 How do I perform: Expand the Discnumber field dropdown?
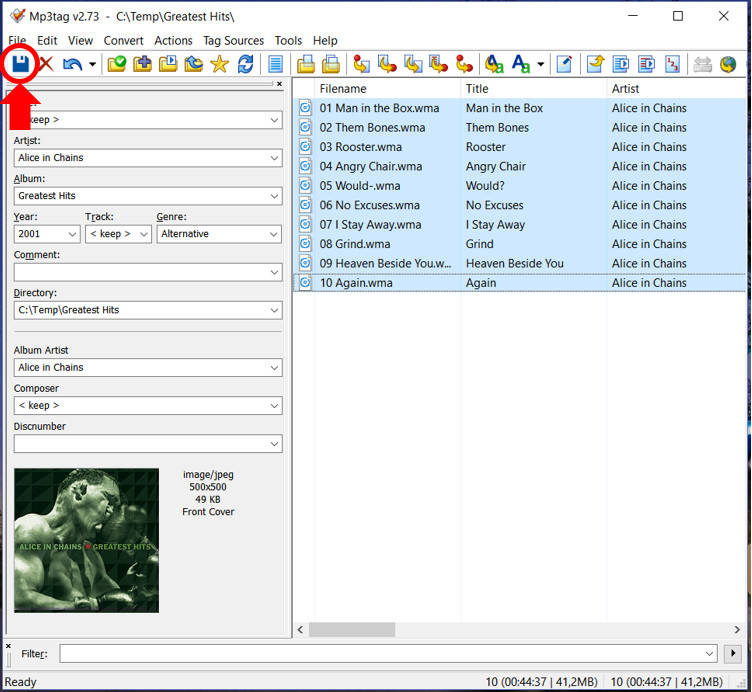pyautogui.click(x=274, y=444)
